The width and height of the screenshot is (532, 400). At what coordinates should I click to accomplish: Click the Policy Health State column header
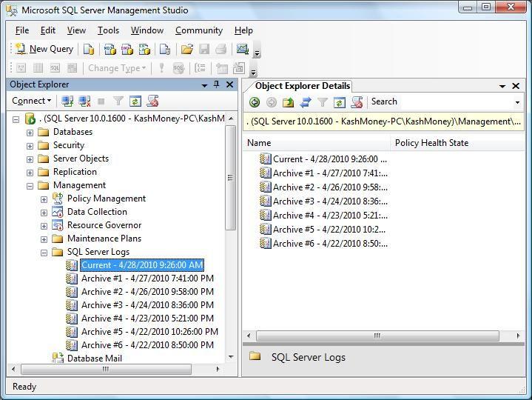click(x=457, y=143)
